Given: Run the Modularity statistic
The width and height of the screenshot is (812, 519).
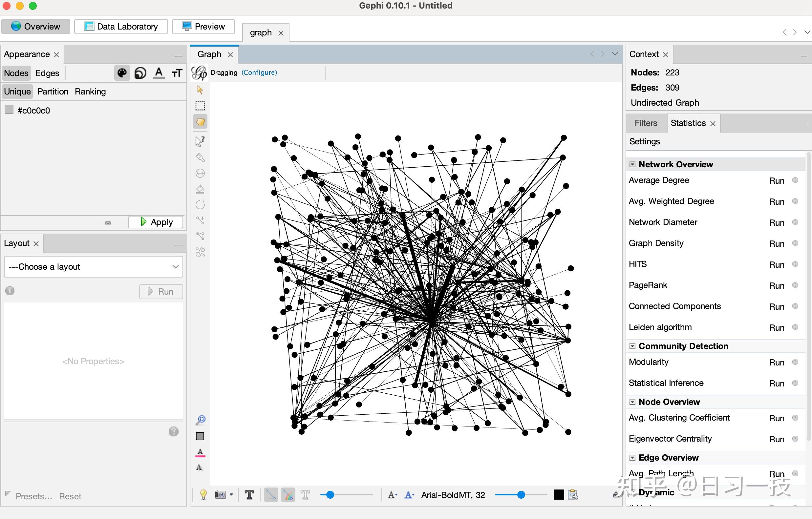Looking at the screenshot, I should pyautogui.click(x=776, y=362).
